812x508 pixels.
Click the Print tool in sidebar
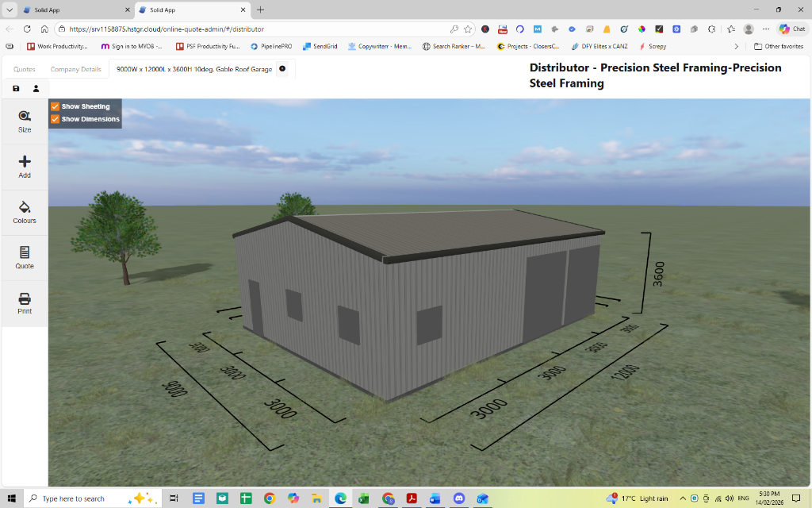pos(25,303)
